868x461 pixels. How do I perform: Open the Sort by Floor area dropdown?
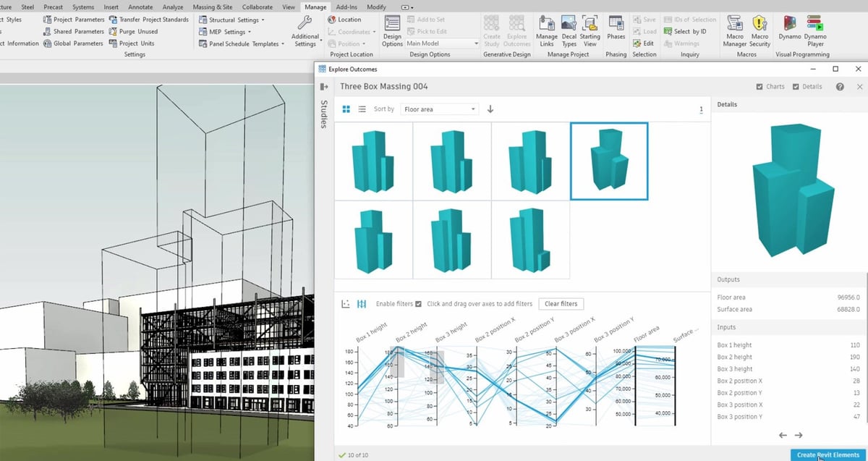tap(439, 109)
